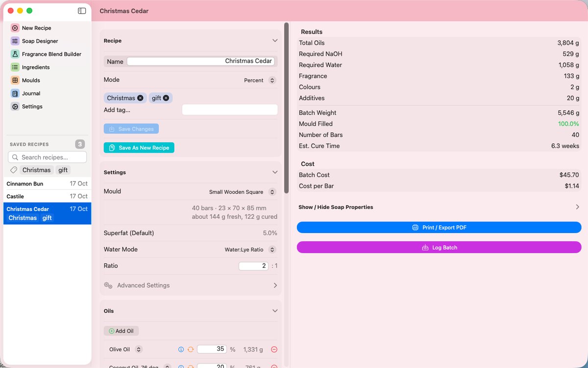Open the Mode Percent dropdown
The height and width of the screenshot is (368, 588).
click(x=260, y=80)
